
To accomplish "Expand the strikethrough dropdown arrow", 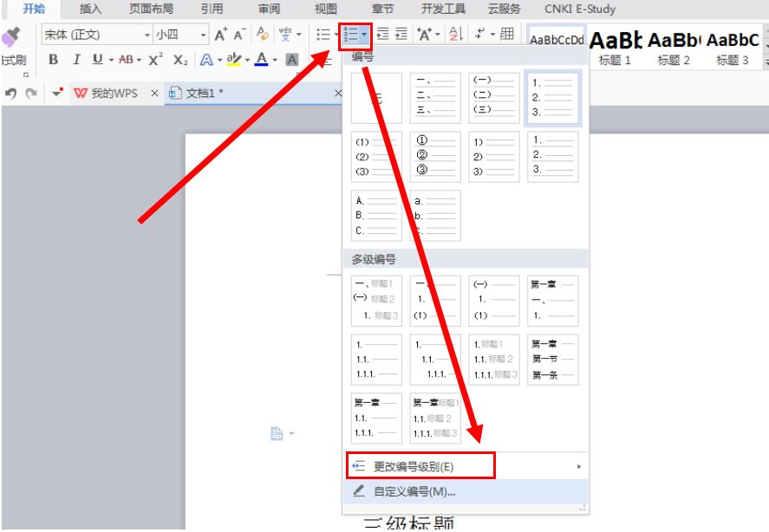I will click(x=140, y=60).
